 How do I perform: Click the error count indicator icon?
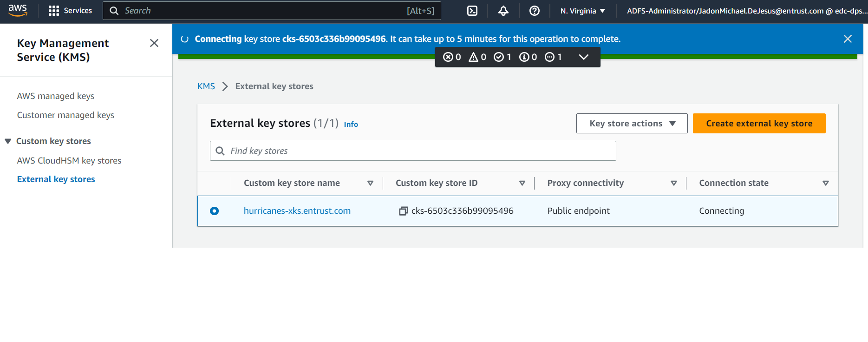[448, 57]
